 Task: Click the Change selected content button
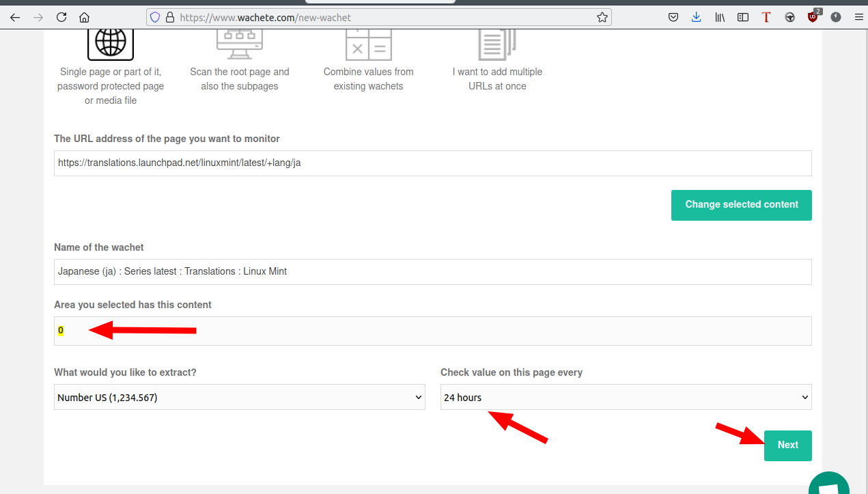pyautogui.click(x=742, y=205)
